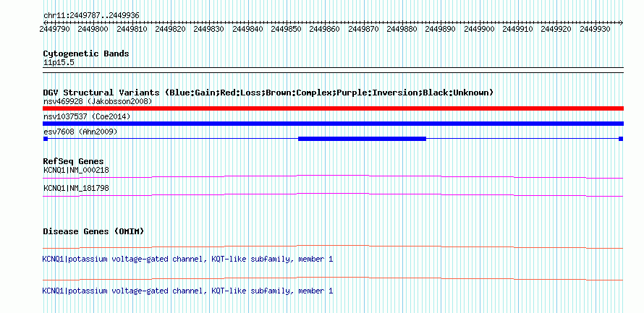
Task: Click the thick esv7608 blue segment
Action: (x=362, y=139)
